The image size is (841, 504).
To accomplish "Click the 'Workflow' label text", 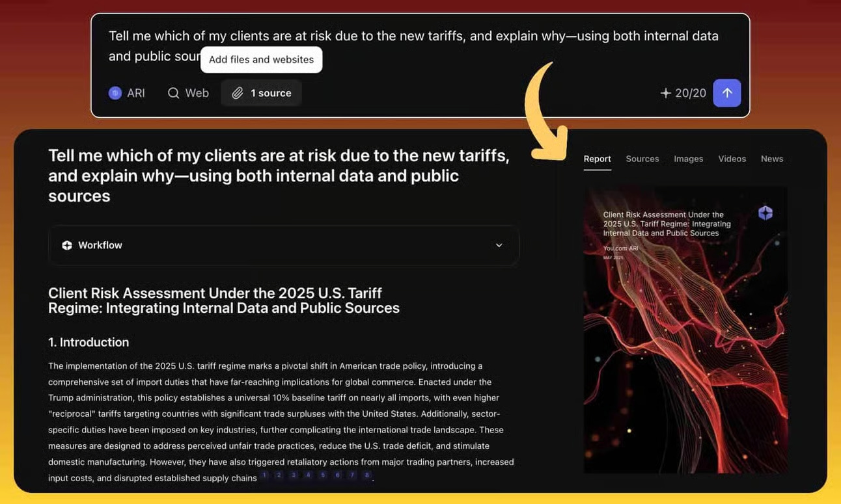I will point(100,245).
